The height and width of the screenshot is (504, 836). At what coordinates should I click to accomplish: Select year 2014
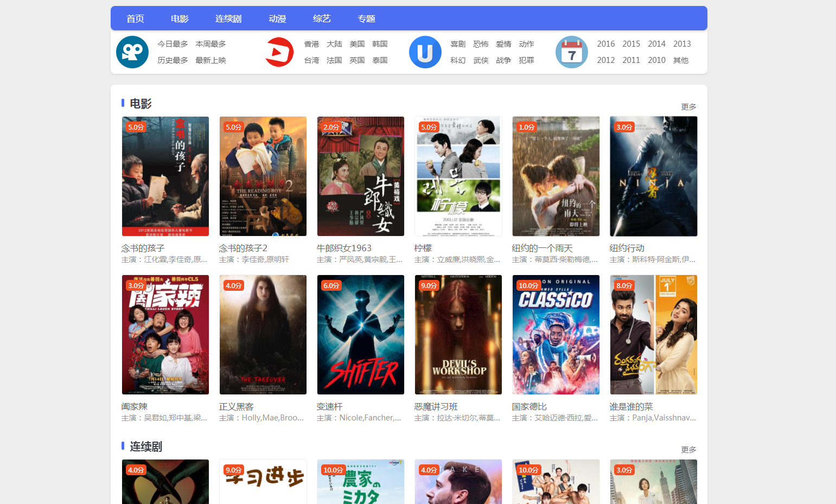click(x=656, y=44)
